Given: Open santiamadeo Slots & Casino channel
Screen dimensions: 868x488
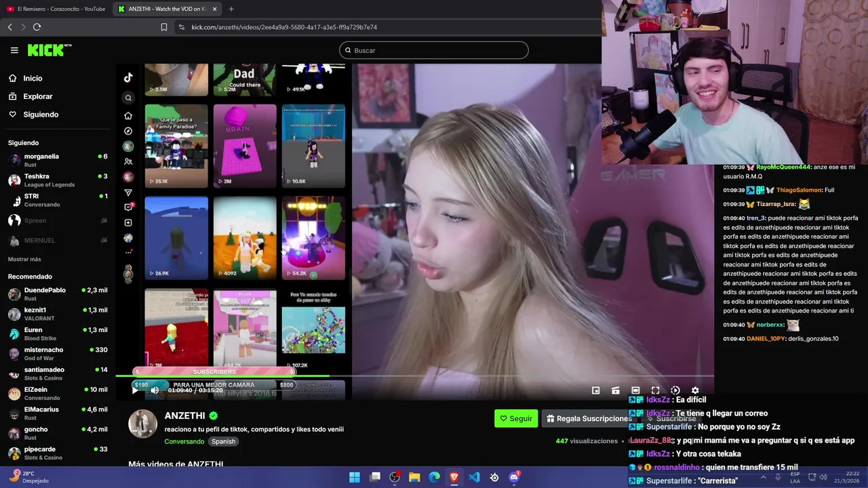Looking at the screenshot, I should (x=58, y=373).
